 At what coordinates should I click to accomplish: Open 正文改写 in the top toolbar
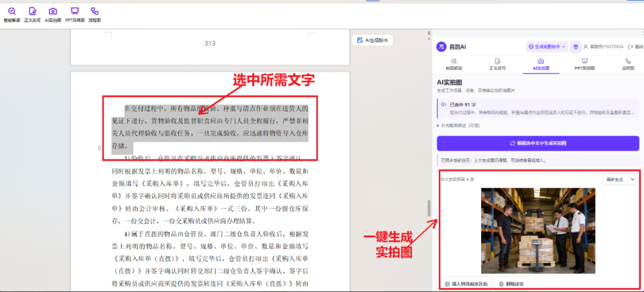(32, 15)
